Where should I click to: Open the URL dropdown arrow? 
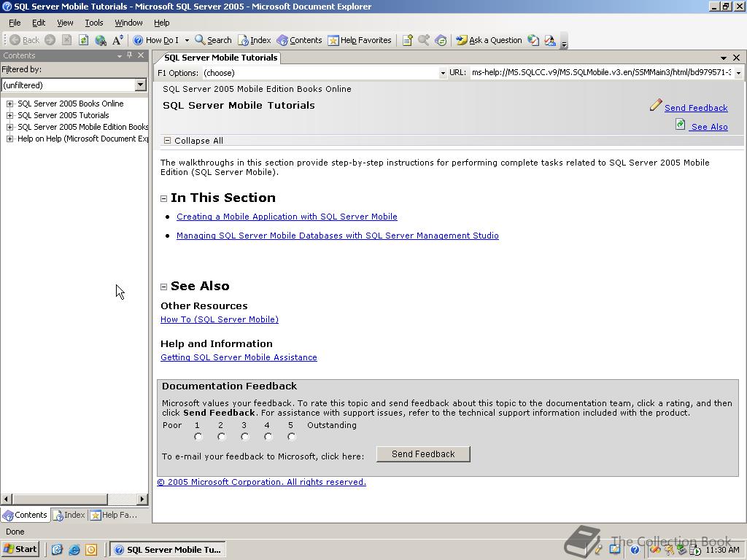(x=738, y=73)
